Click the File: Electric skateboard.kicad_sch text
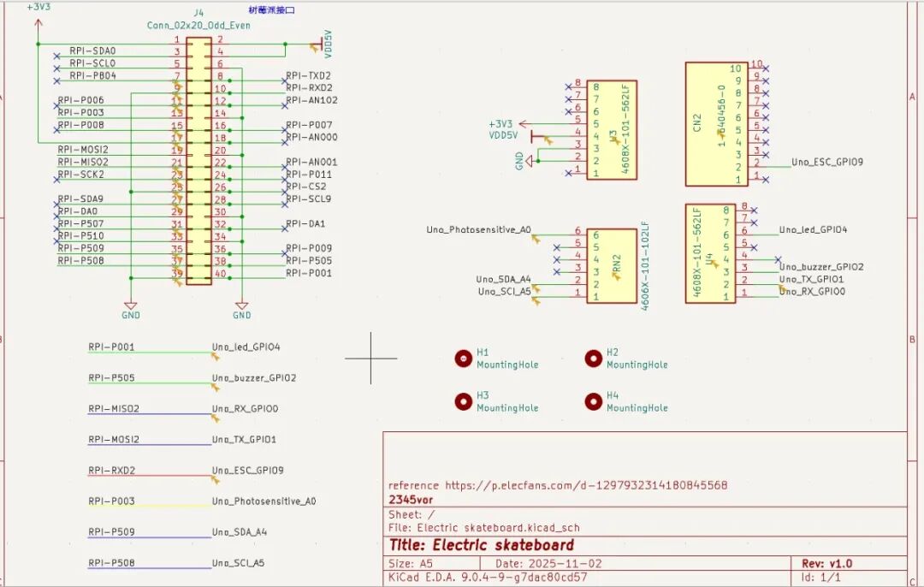The height and width of the screenshot is (587, 924). 483,528
